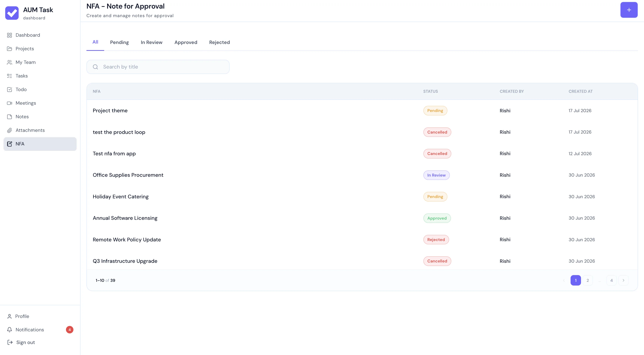Click the STATUS column header
Image resolution: width=644 pixels, height=355 pixels.
430,91
